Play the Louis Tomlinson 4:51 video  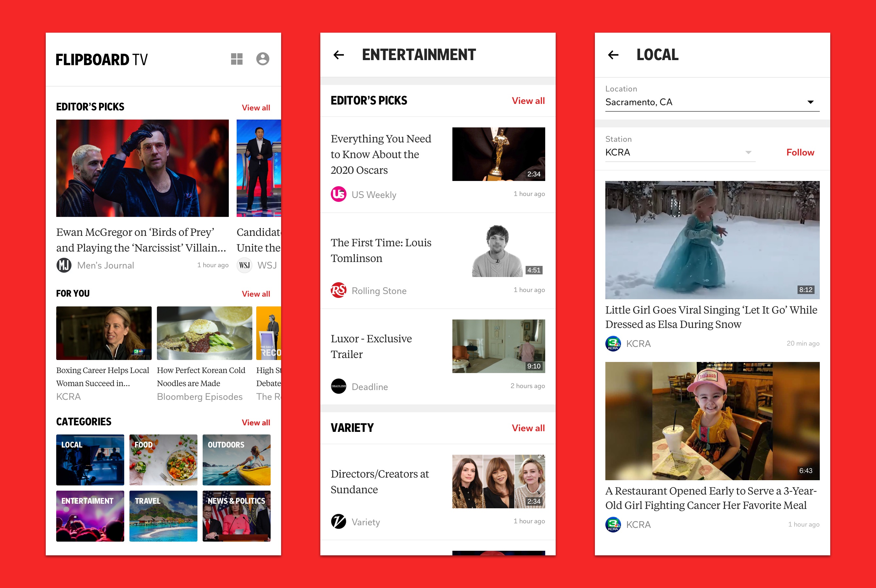[x=497, y=251]
